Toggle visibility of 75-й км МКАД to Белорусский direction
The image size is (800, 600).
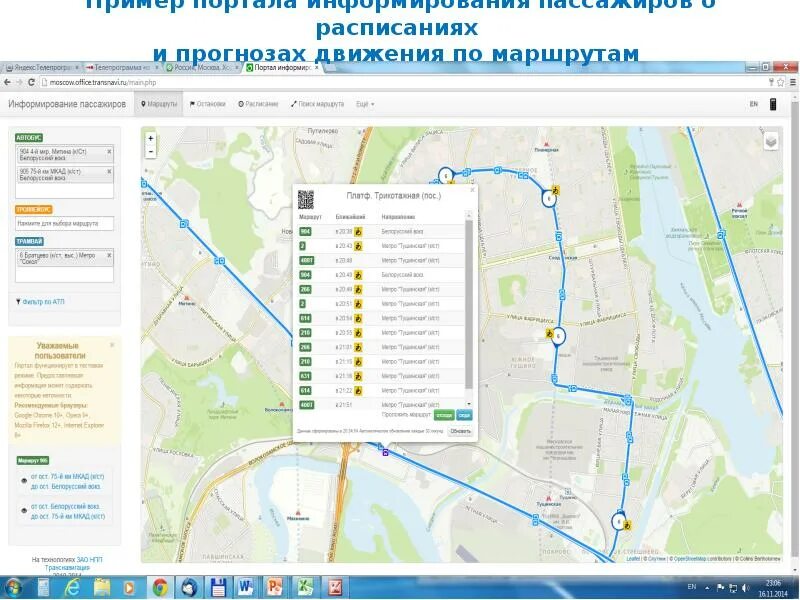[x=24, y=481]
